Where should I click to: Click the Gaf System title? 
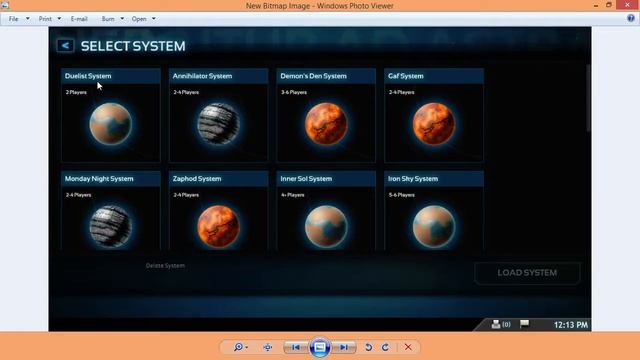[405, 76]
